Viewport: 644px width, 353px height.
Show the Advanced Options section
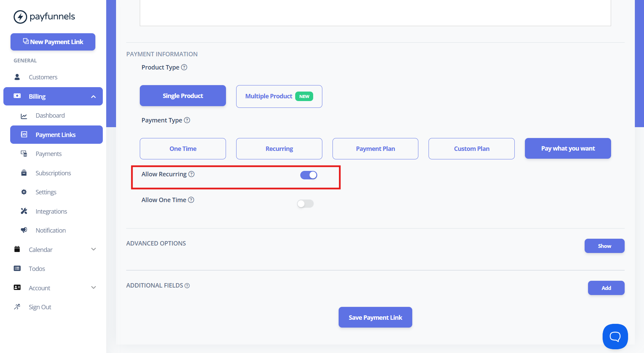604,246
